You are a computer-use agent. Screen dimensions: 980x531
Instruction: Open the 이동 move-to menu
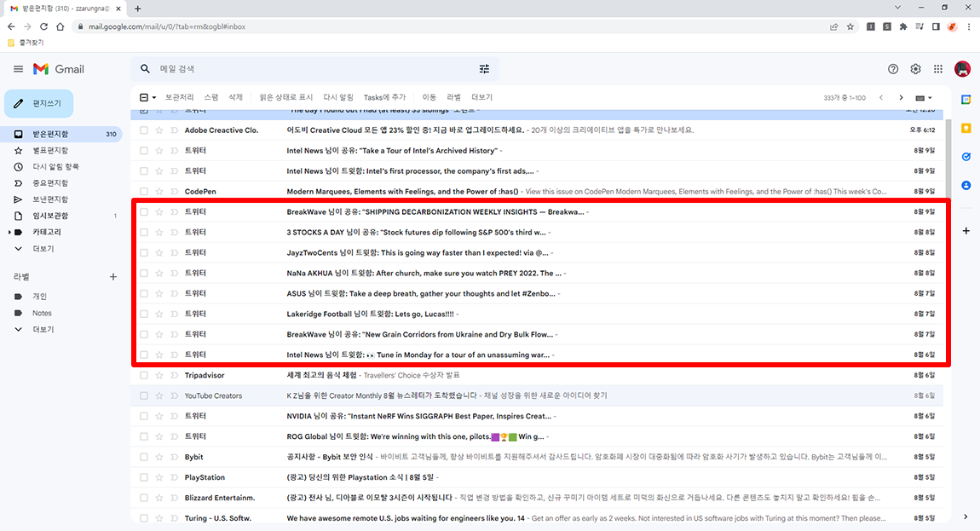[429, 97]
